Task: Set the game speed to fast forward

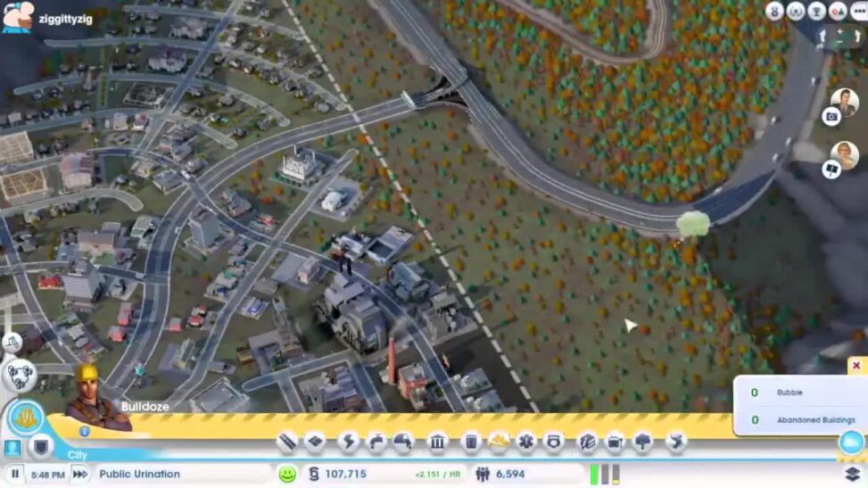Action: [x=80, y=474]
